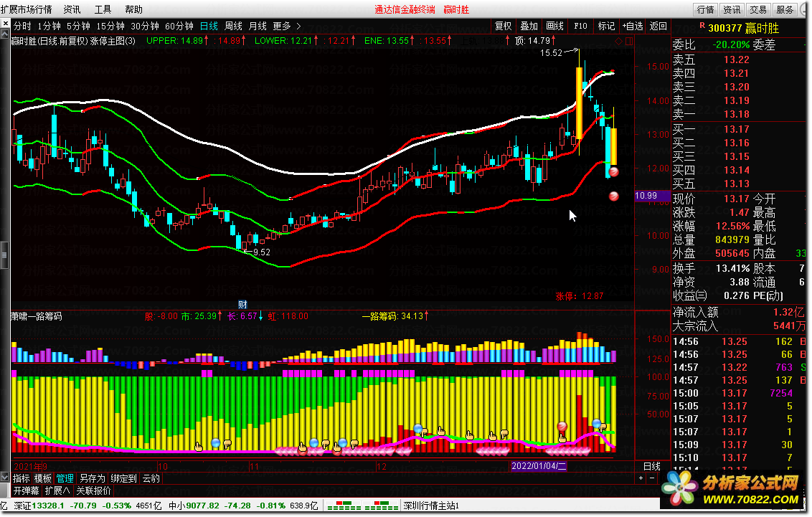Open the 扩展市场行情 menu
This screenshot has width=812, height=517.
point(27,9)
